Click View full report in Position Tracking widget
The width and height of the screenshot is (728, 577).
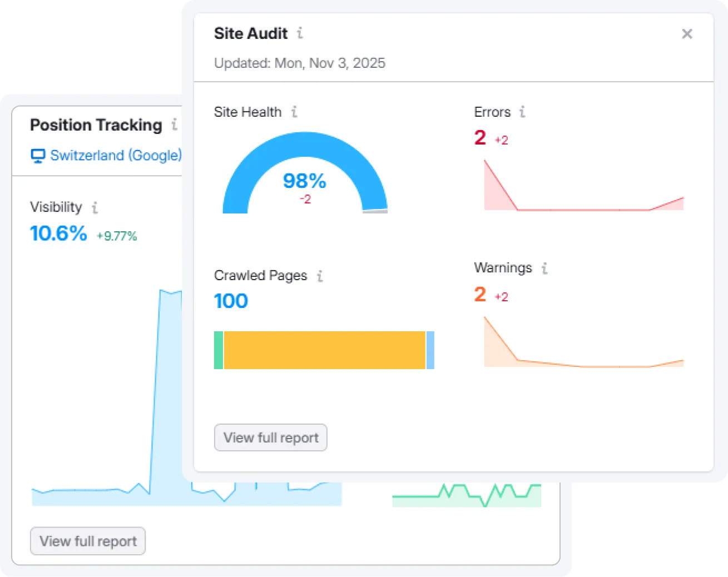(87, 541)
